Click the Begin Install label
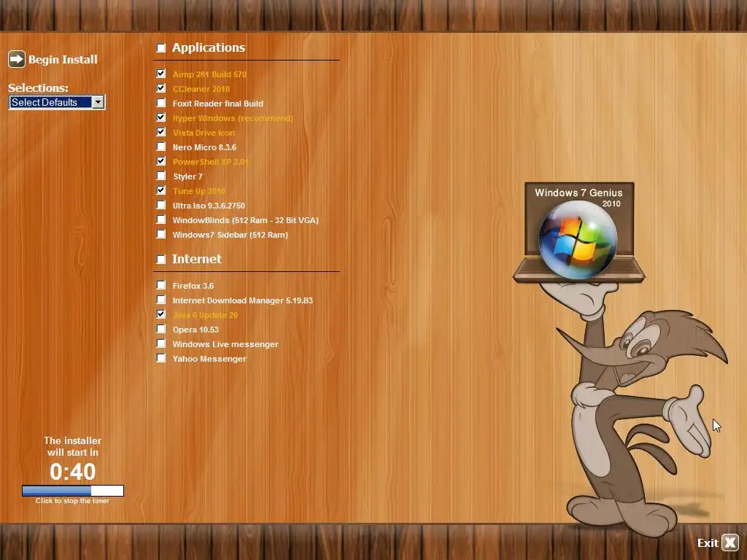Viewport: 747px width, 560px height. pos(63,60)
